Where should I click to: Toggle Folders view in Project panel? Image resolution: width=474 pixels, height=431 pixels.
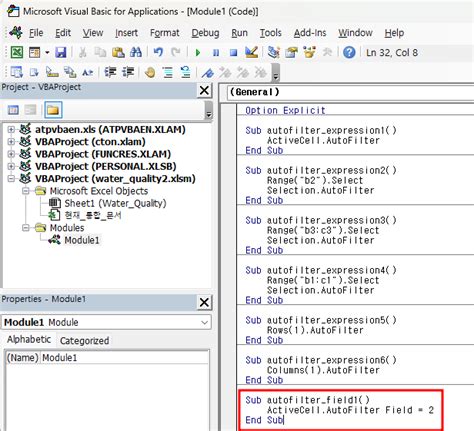point(53,110)
